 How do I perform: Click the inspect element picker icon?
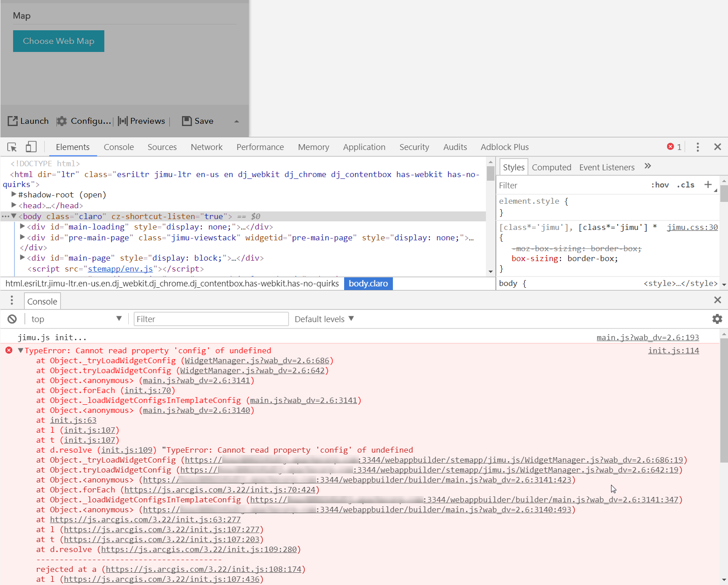12,147
